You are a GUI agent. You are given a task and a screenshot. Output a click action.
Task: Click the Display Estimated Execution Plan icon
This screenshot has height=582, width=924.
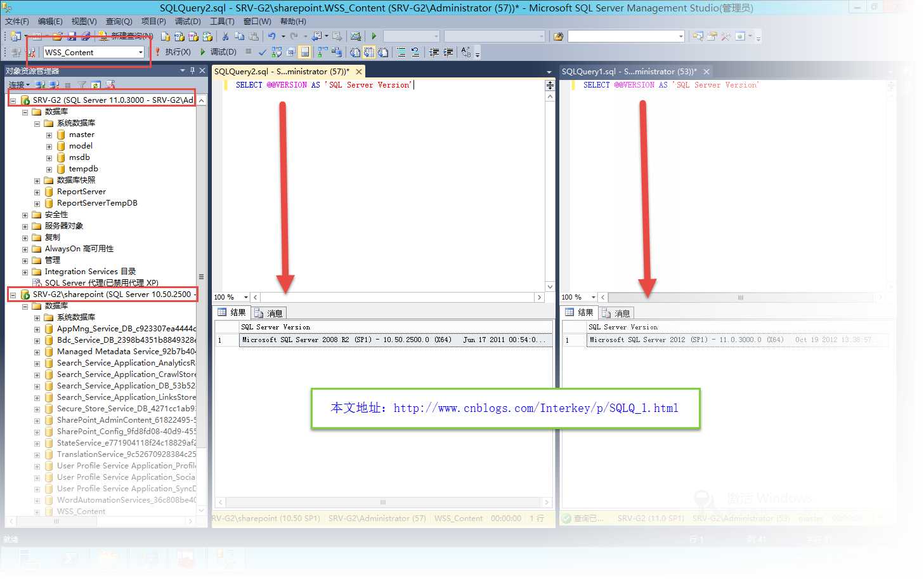pyautogui.click(x=277, y=52)
